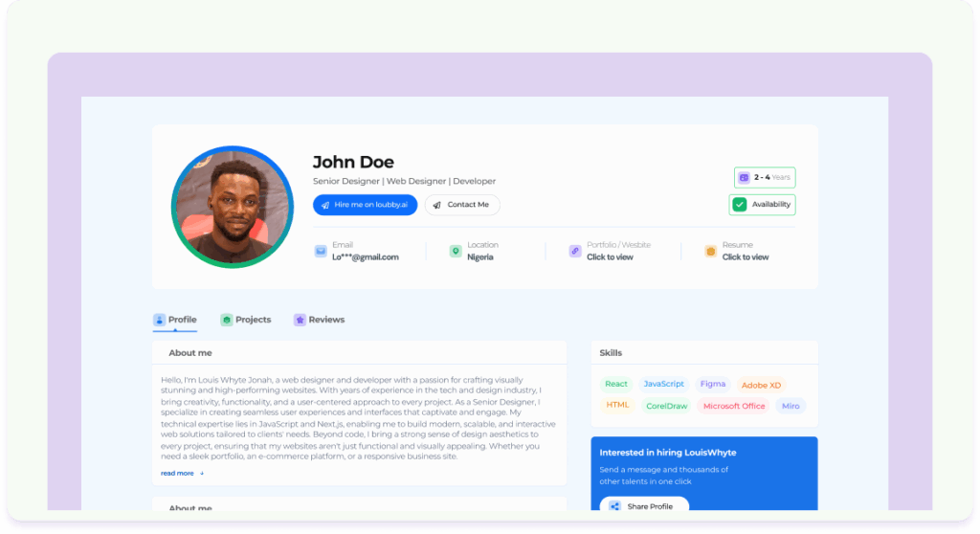Click the share icon on Share Profile
Viewport: 980px width, 534px height.
point(614,506)
